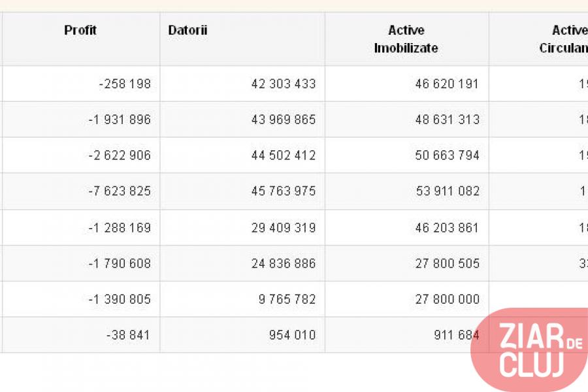Click the fixed assets value 53 911 082
588x392 pixels.
pyautogui.click(x=447, y=191)
